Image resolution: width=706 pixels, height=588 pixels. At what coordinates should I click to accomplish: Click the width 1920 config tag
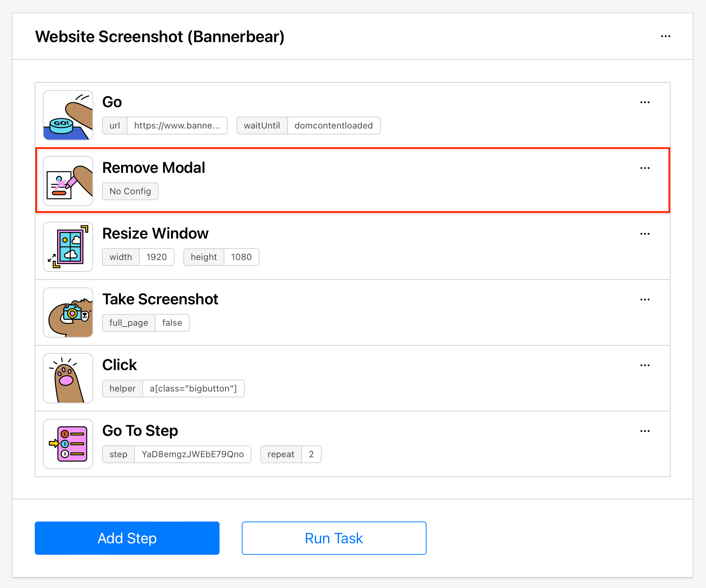point(138,257)
